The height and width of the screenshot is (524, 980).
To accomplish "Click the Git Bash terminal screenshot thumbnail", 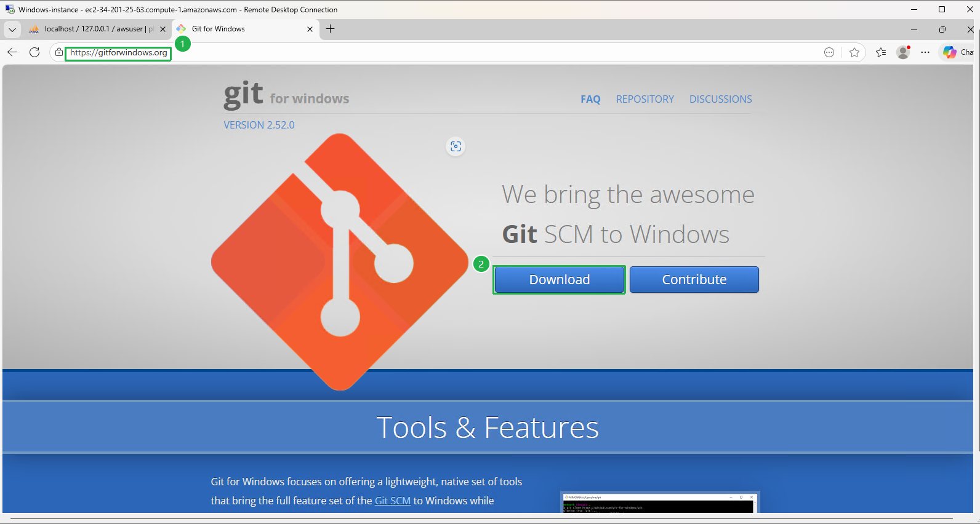I will (660, 502).
